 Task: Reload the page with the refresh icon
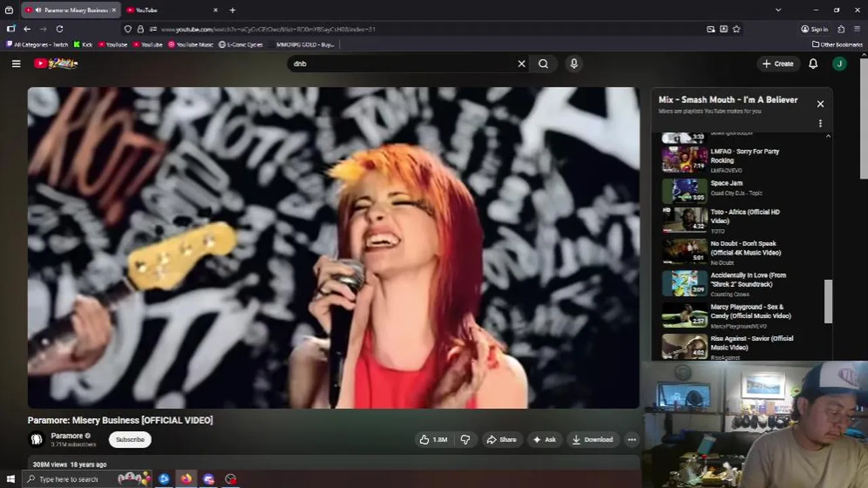coord(60,29)
